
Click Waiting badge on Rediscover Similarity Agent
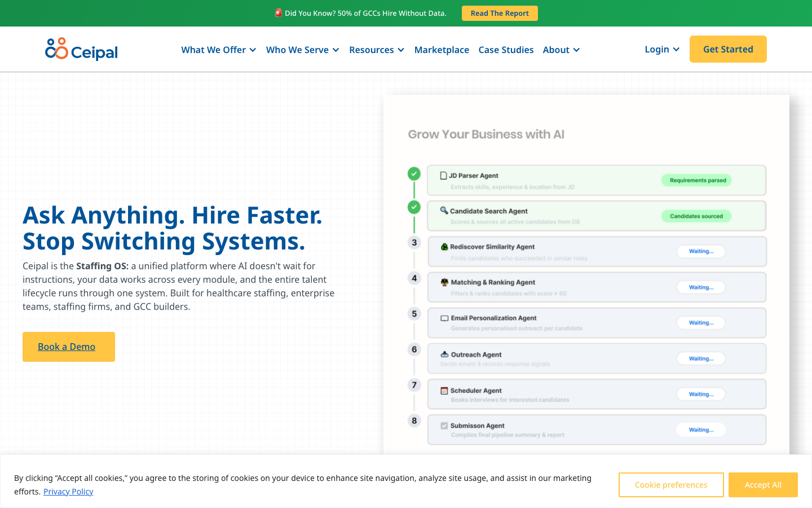pyautogui.click(x=701, y=251)
